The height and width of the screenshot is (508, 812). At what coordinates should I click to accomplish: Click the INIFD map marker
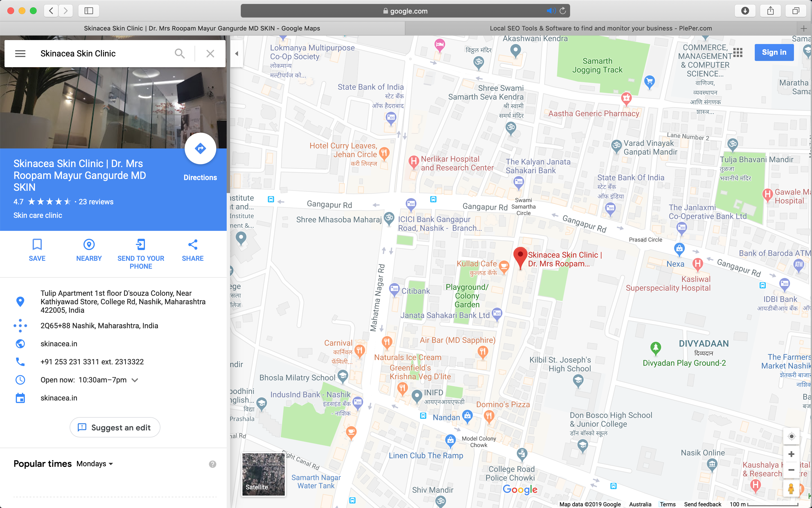[417, 396]
